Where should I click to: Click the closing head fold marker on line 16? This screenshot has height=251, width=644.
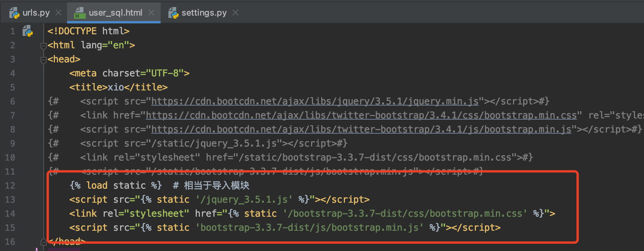pos(43,242)
